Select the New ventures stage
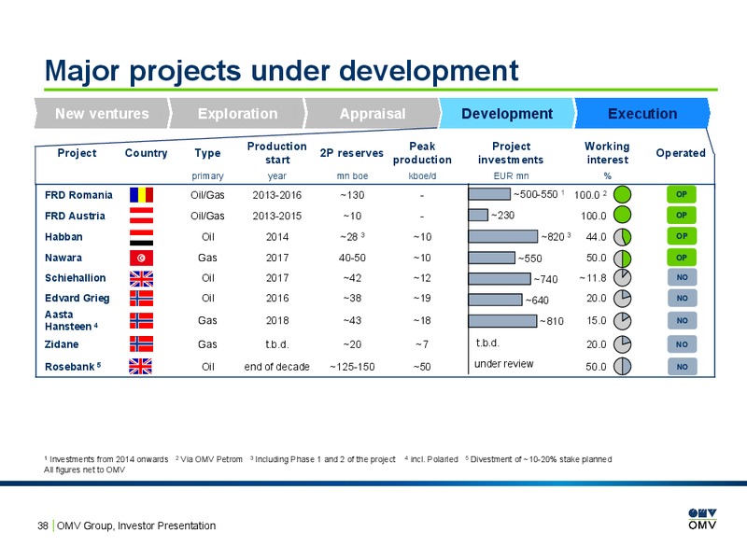Image resolution: width=747 pixels, height=560 pixels. 102,113
